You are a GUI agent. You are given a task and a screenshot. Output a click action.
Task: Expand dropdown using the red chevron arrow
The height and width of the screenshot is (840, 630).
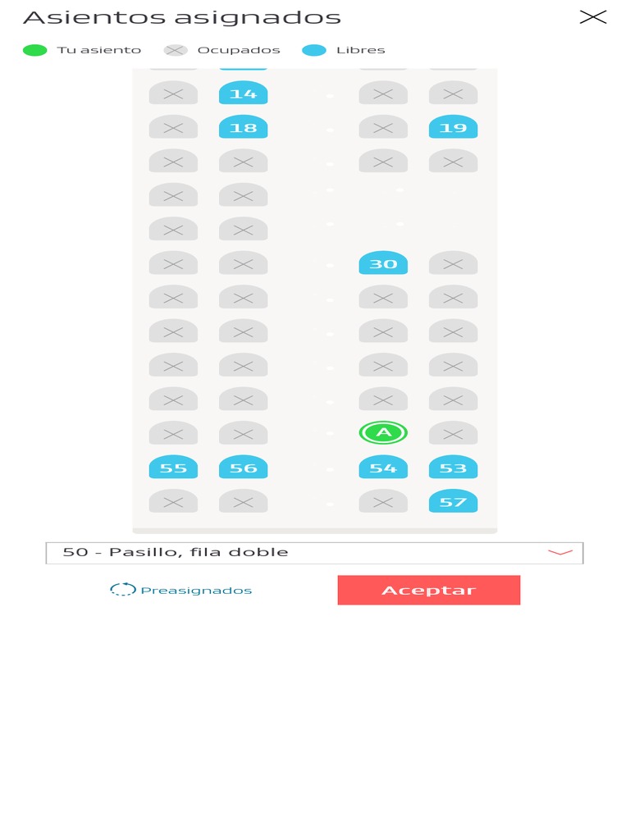coord(560,552)
